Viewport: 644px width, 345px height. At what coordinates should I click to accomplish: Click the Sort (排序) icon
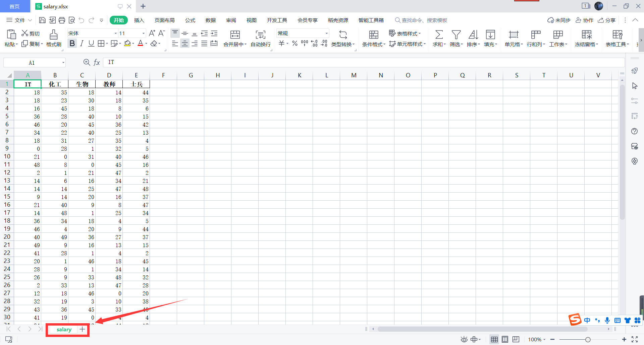pyautogui.click(x=473, y=34)
